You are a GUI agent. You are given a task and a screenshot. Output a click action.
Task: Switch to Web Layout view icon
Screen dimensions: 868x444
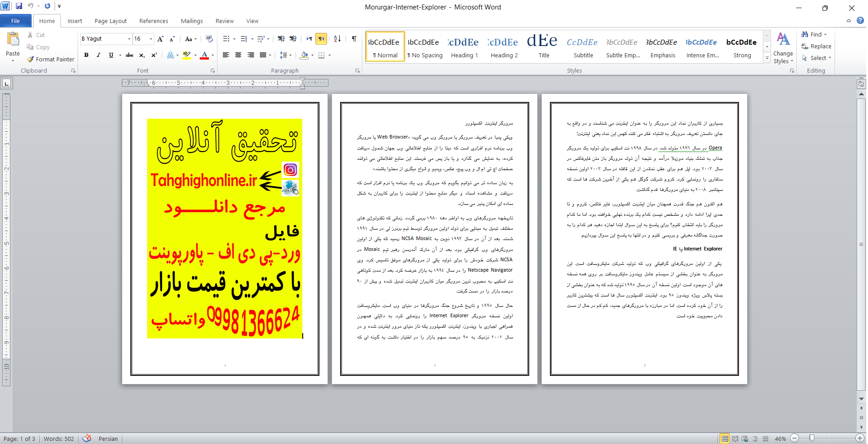(745, 439)
